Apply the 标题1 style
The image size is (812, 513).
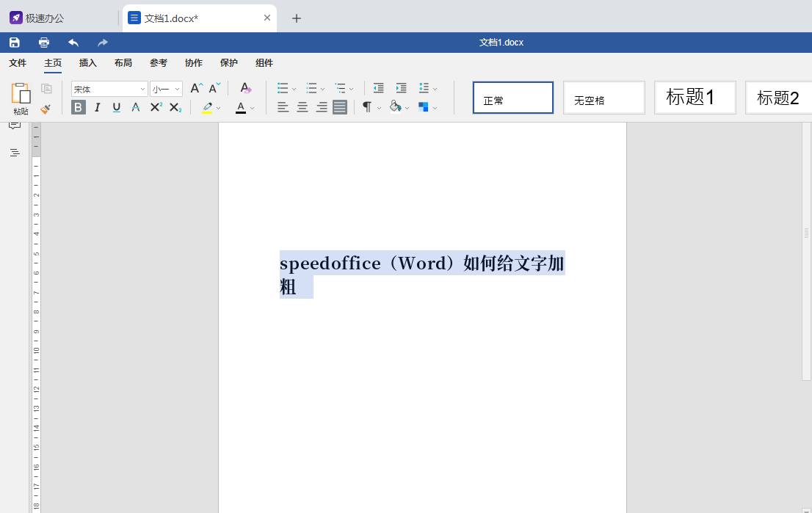click(x=695, y=97)
